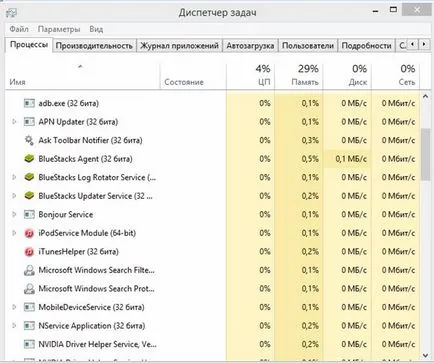Click the adb.exe process icon

(29, 103)
